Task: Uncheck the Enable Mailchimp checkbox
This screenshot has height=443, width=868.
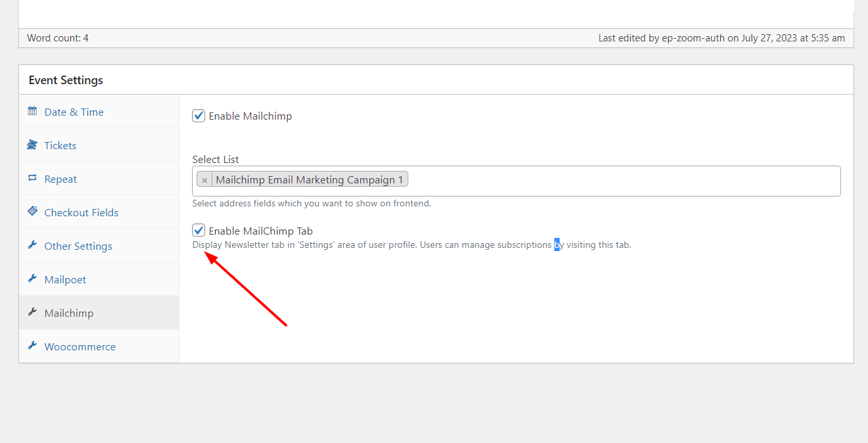Action: tap(199, 116)
